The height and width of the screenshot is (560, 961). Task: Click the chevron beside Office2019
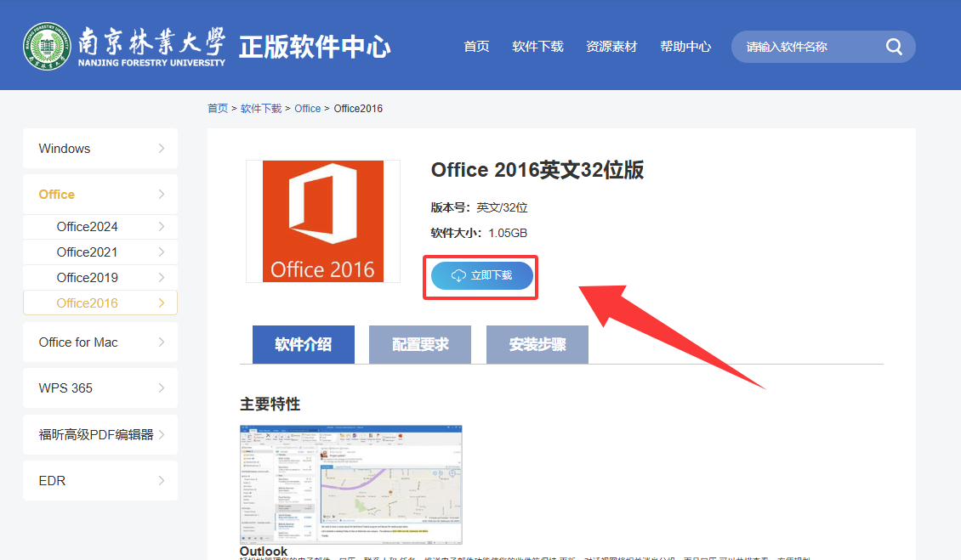(x=162, y=278)
